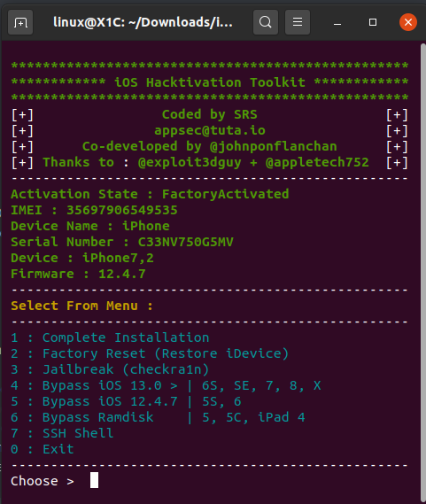Click the appsec@tuta.io email text
Viewport: 426px width, 504px height.
coord(210,130)
